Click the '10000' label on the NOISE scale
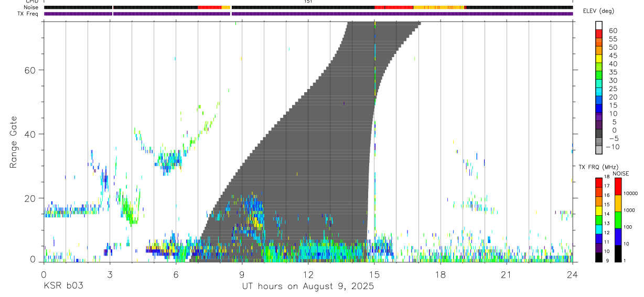The height and width of the screenshot is (297, 644). (x=630, y=194)
